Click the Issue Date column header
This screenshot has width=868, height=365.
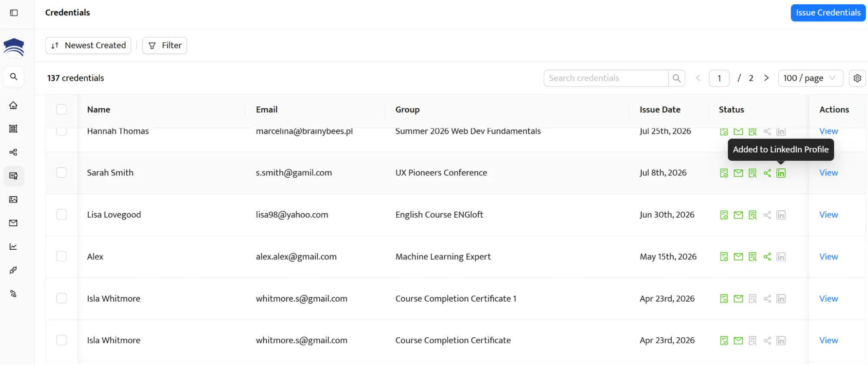tap(660, 109)
